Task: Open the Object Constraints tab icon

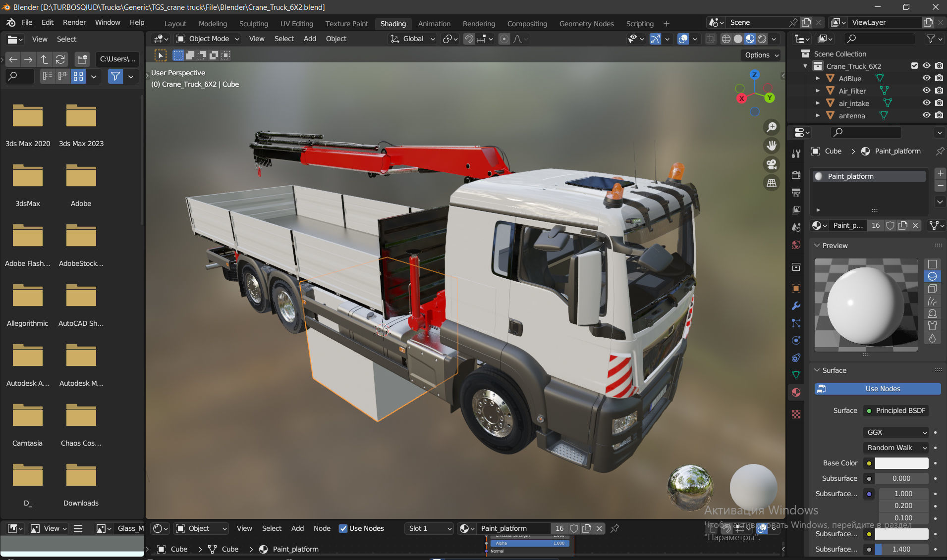Action: pyautogui.click(x=796, y=358)
